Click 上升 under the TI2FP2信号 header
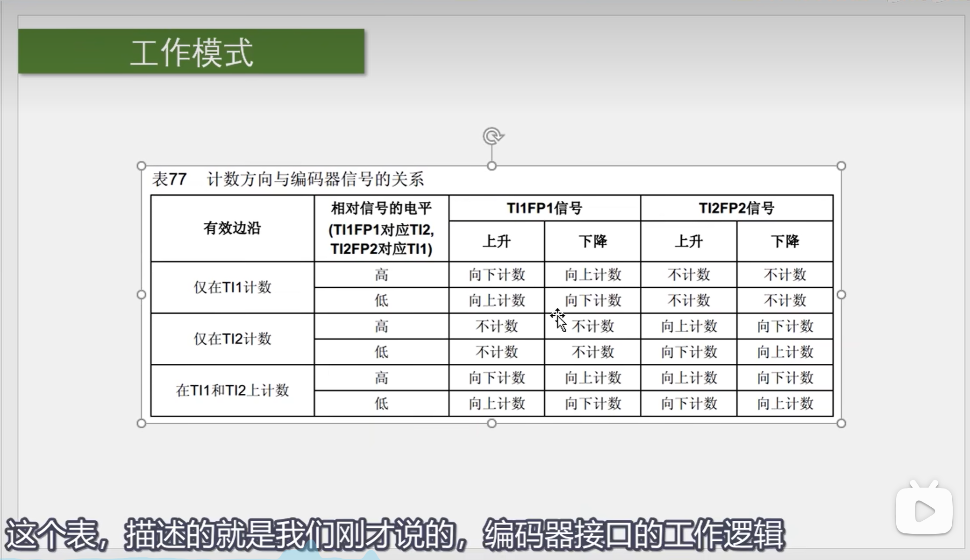Image resolution: width=970 pixels, height=560 pixels. pyautogui.click(x=689, y=241)
